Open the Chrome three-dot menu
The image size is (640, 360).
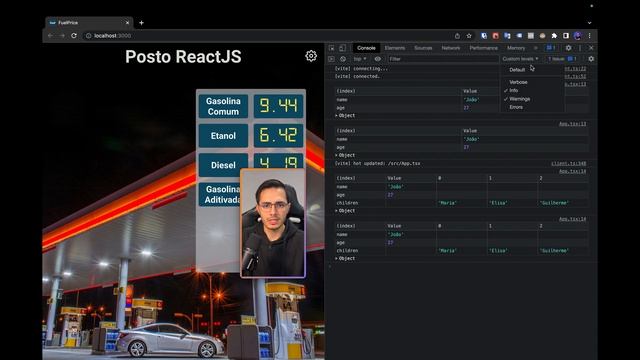pos(589,36)
